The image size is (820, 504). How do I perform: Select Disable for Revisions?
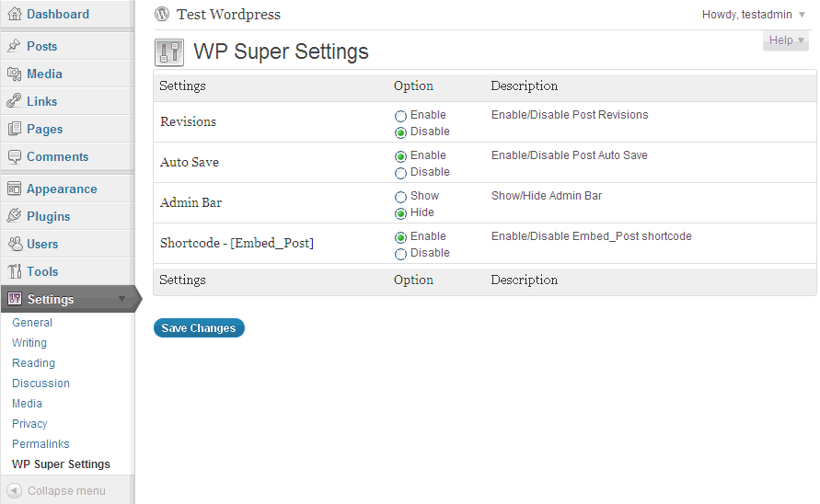tap(400, 132)
